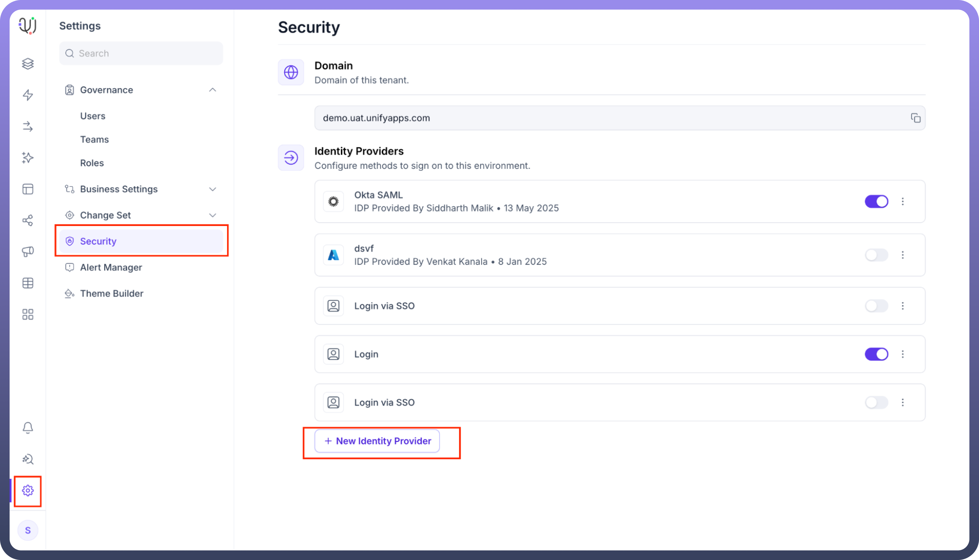Open the four-squares apps grid icon

coord(28,314)
